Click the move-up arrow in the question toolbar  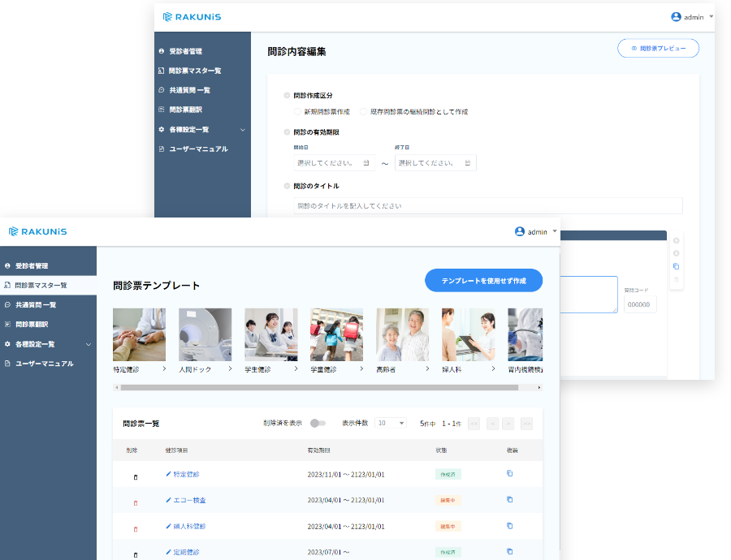coord(677,240)
